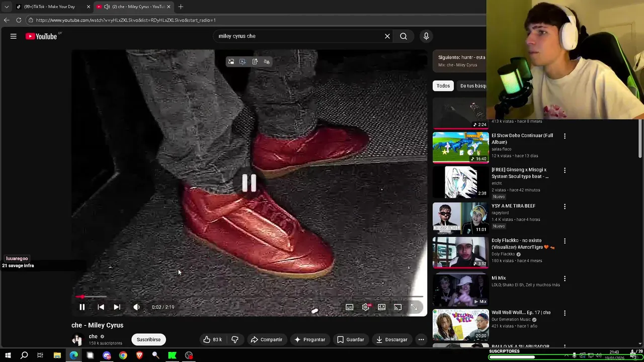The width and height of the screenshot is (644, 362).
Task: Open options for 'El Show Debe Continuar'
Action: point(565,136)
